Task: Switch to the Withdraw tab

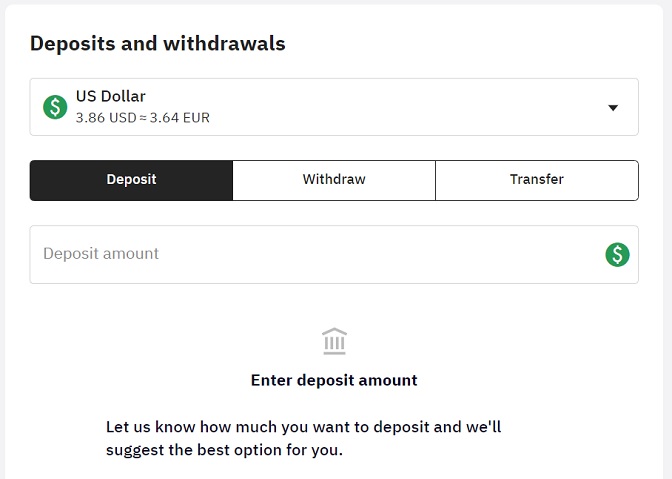Action: [334, 180]
